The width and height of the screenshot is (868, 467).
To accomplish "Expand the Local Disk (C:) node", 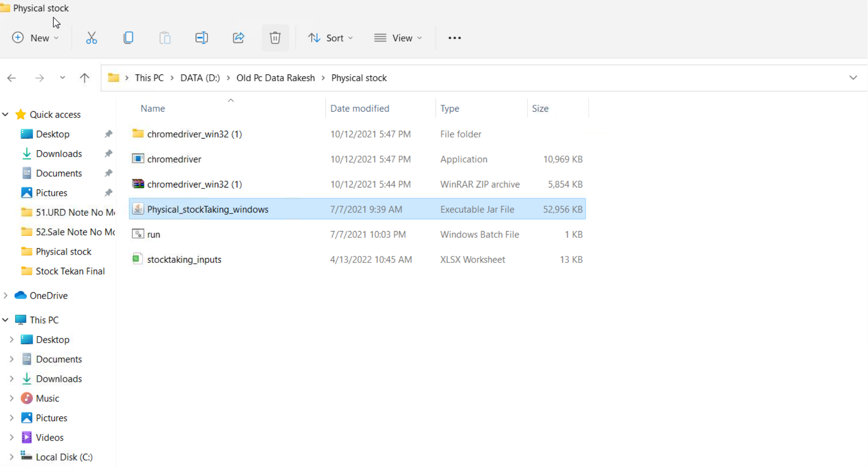I will point(12,457).
